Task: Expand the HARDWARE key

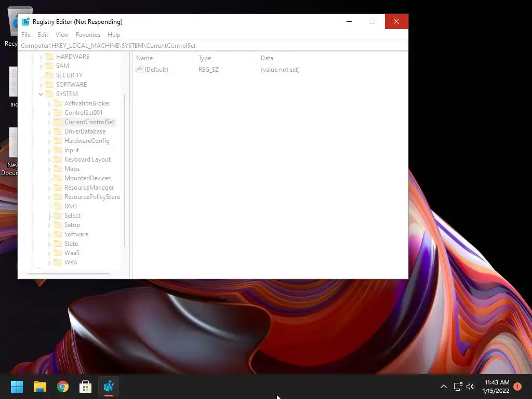Action: tap(41, 57)
